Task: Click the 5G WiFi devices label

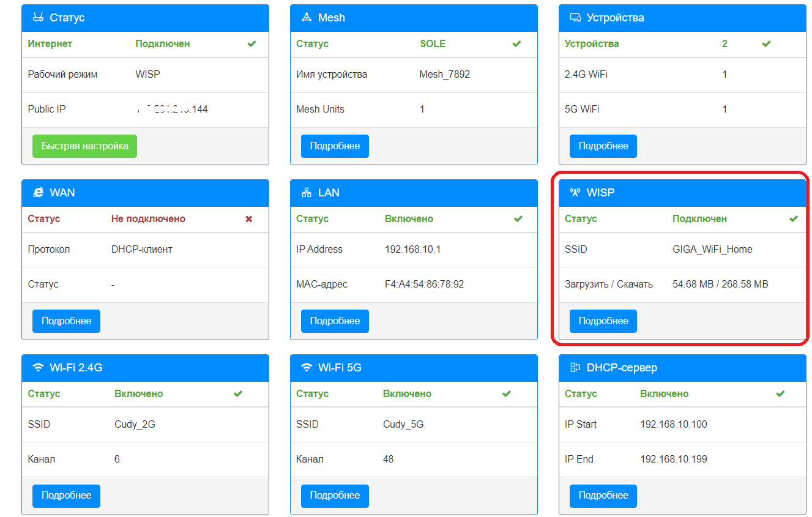Action: pos(582,110)
